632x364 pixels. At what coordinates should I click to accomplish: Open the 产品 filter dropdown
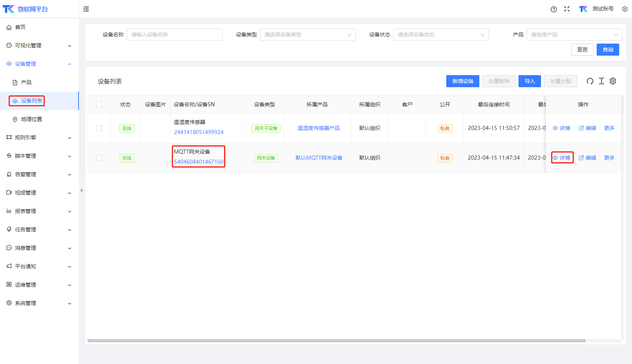[x=574, y=35]
